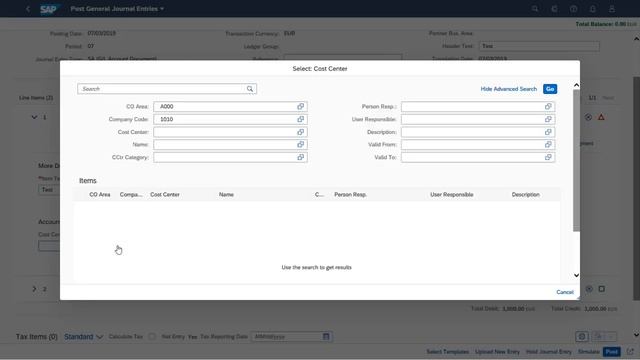Open value help for CCtr Category field

click(x=300, y=157)
